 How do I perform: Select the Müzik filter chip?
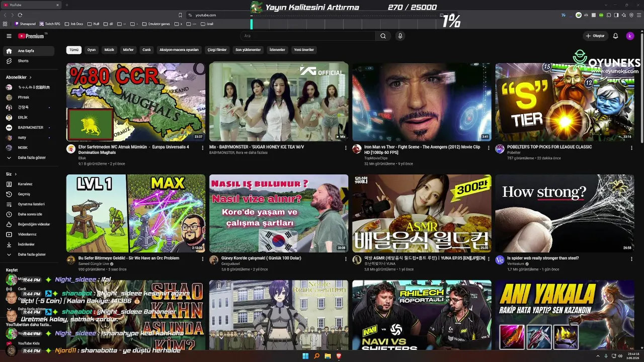tap(109, 50)
